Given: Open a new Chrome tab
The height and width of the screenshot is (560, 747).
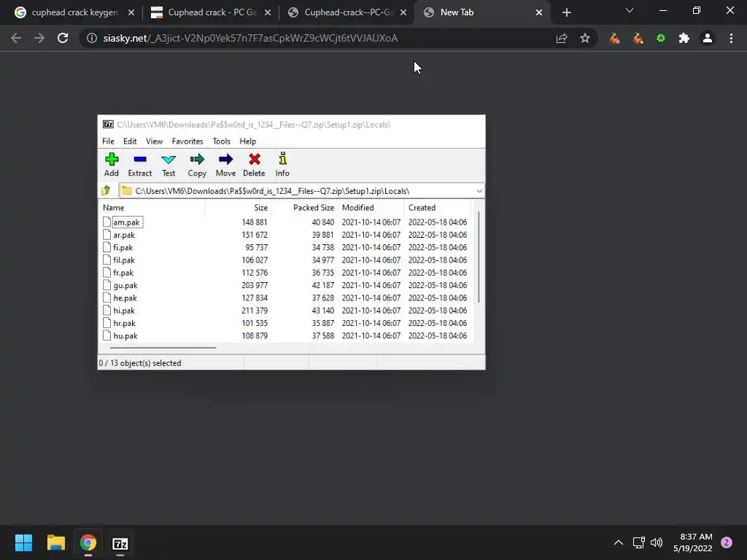Looking at the screenshot, I should point(566,12).
